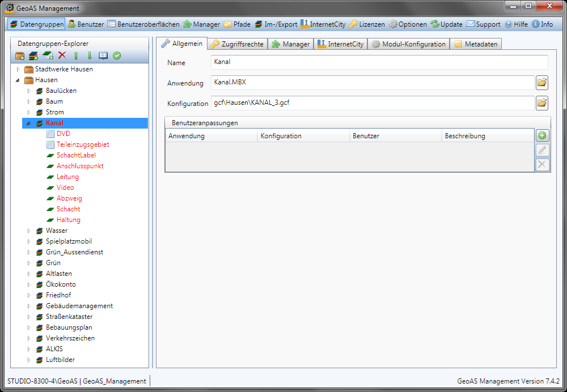
Task: Click the Benutzer column header in Benutzeranpassungen
Action: tap(396, 136)
